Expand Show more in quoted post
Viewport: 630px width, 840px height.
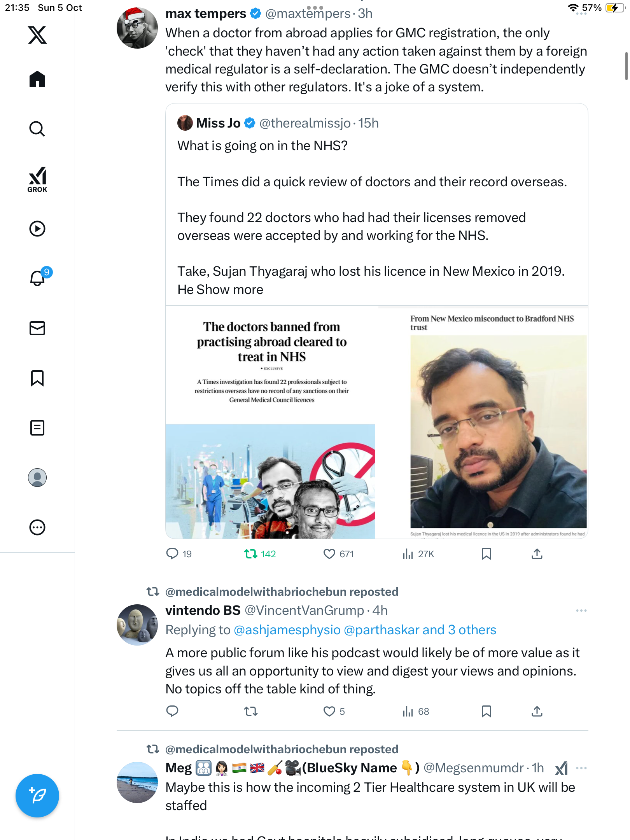[x=230, y=290]
